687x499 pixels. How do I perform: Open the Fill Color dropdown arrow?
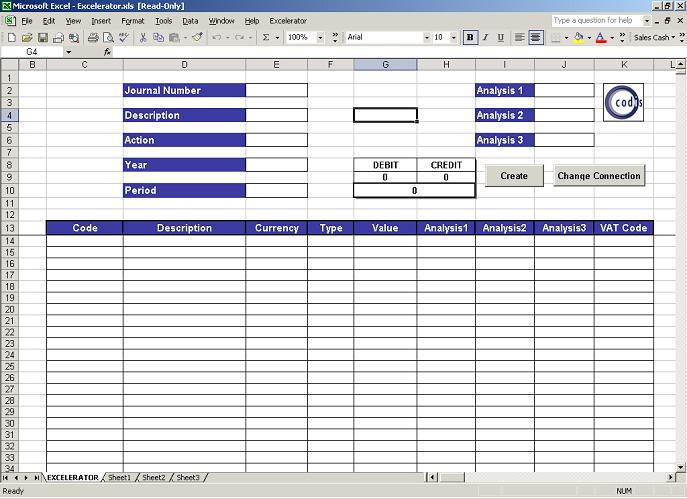point(589,38)
